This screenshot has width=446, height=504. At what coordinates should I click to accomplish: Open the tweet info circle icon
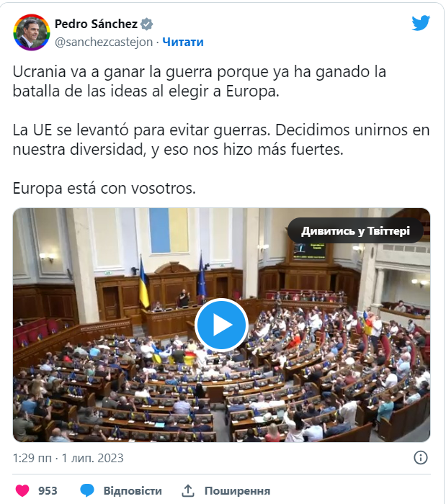[x=421, y=457]
